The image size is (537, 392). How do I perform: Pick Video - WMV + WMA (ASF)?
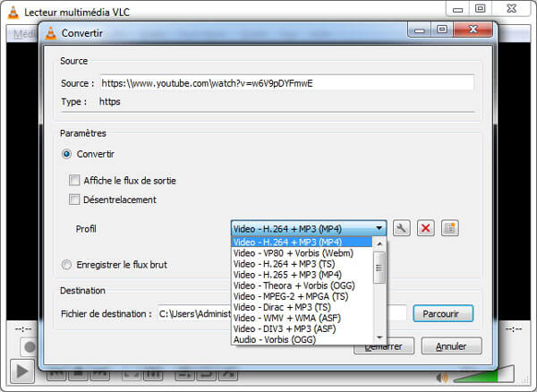pyautogui.click(x=302, y=318)
